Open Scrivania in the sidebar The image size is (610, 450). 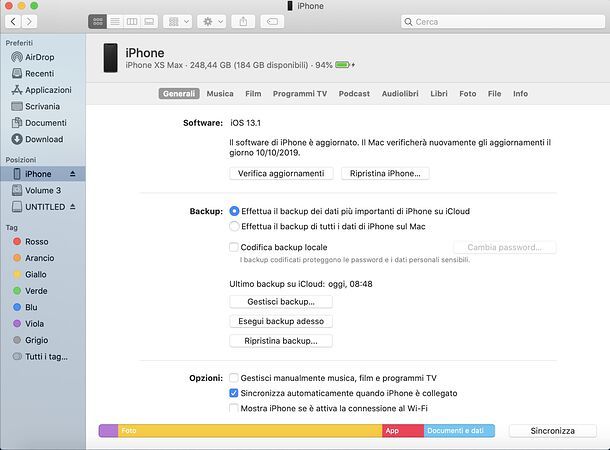(35, 106)
